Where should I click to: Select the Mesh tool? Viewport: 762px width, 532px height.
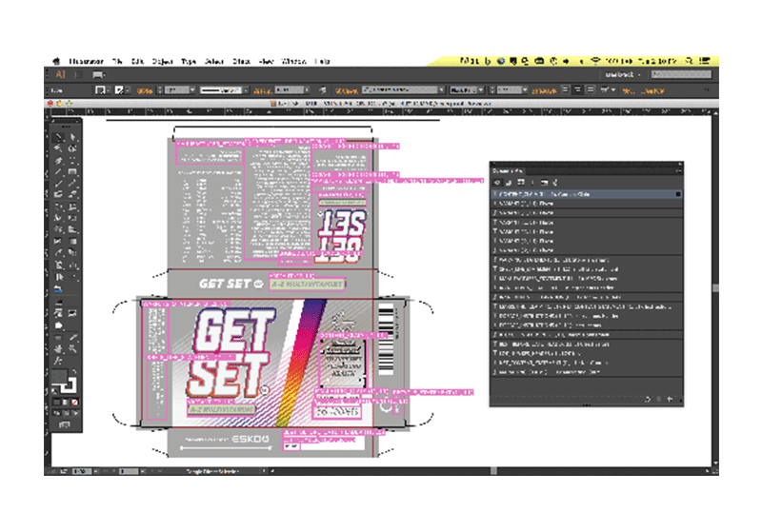click(x=58, y=241)
